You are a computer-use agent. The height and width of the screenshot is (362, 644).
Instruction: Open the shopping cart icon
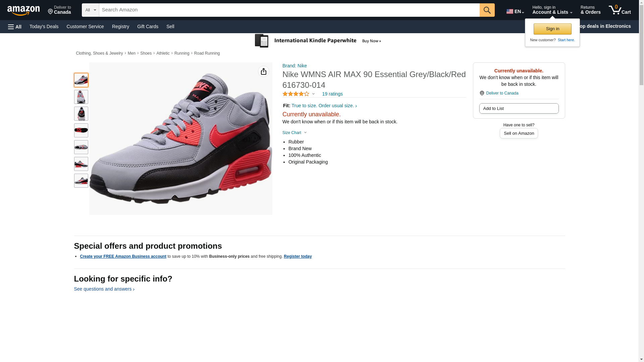click(x=620, y=10)
